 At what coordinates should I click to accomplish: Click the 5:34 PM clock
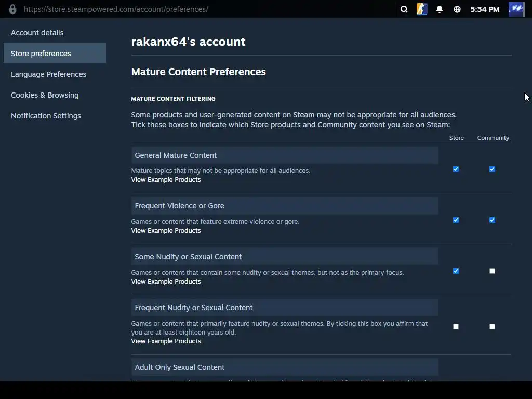(485, 9)
